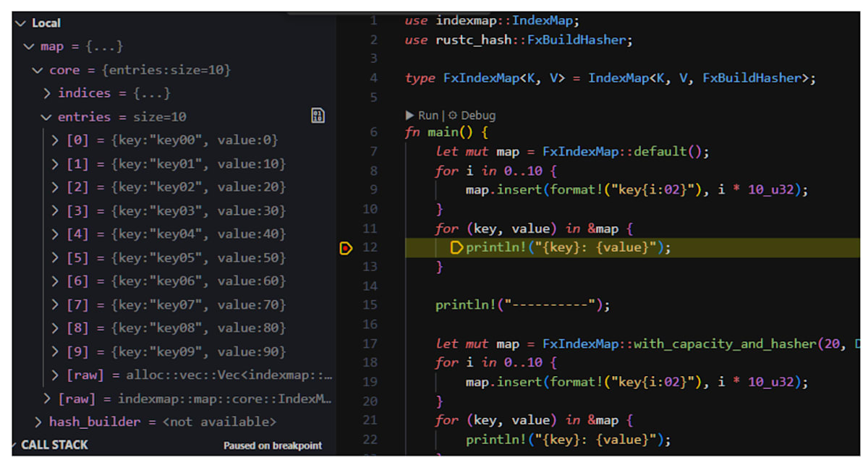
Task: Click the println statement on line 22
Action: (569, 440)
